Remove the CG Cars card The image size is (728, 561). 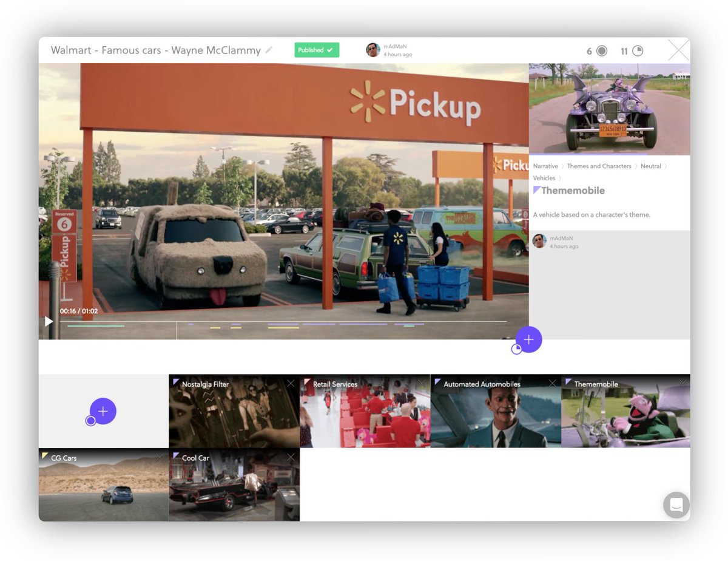(160, 457)
